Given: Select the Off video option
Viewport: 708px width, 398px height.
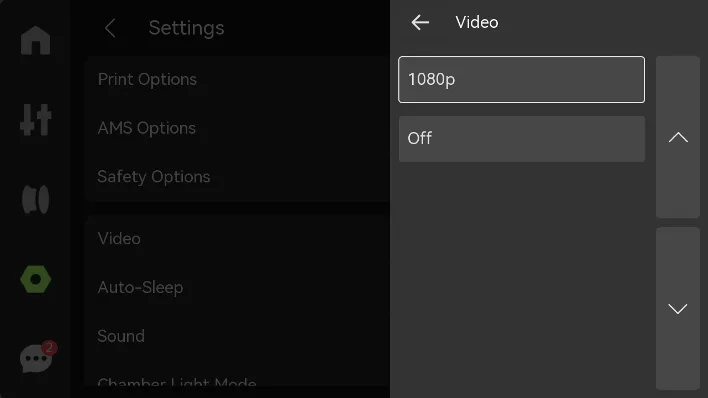Looking at the screenshot, I should click(x=522, y=139).
